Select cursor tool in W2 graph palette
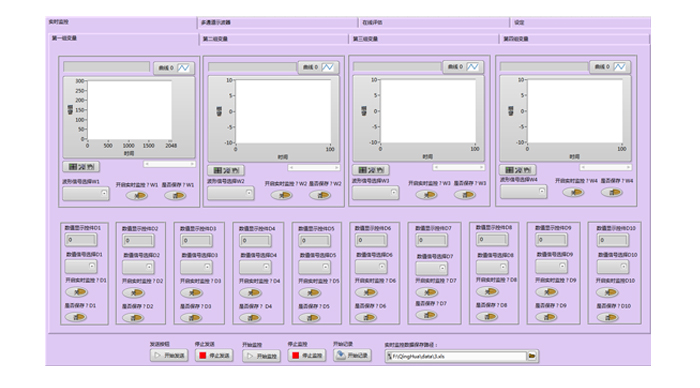 tap(217, 171)
